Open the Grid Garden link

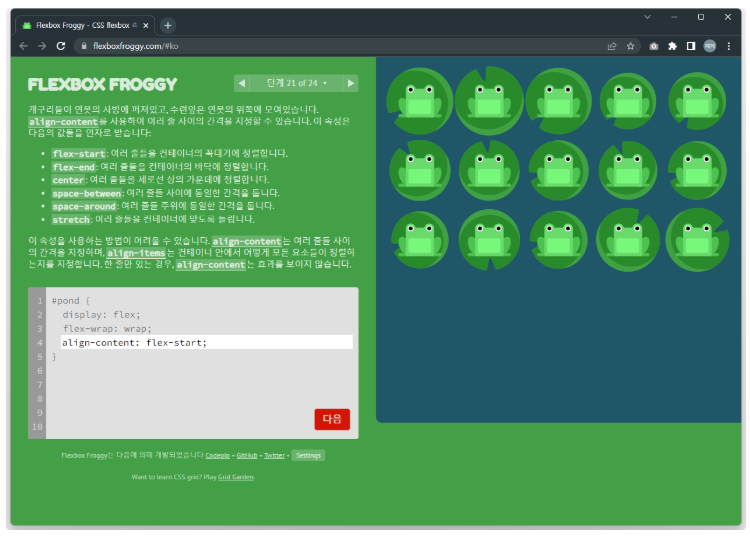(x=236, y=477)
